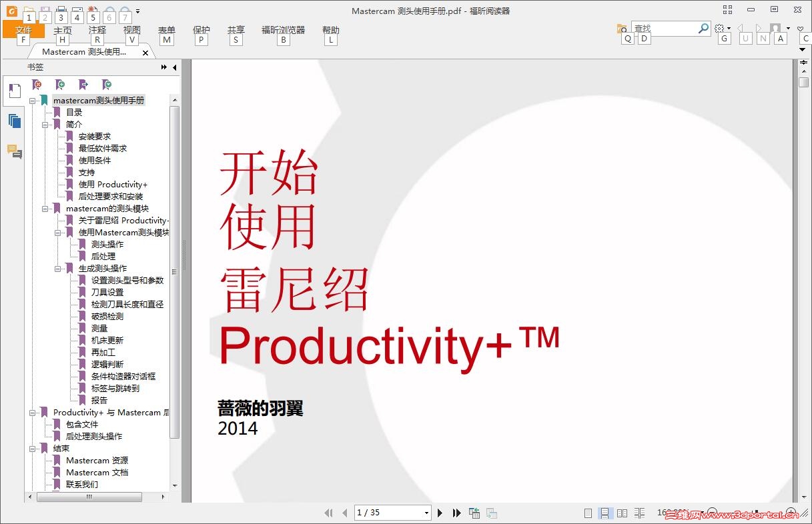Open the folder search icon beside find box
This screenshot has width=812, height=524.
click(622, 29)
